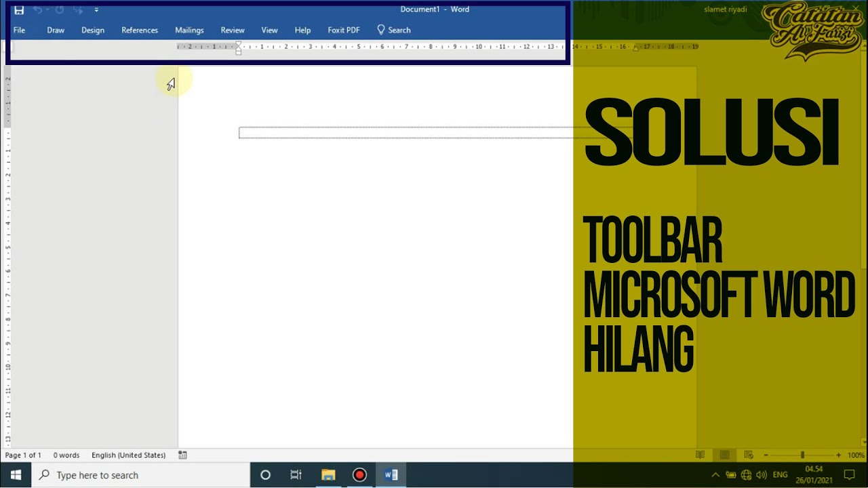Viewport: 868px width, 488px height.
Task: Switch to Web Layout view
Action: click(749, 455)
